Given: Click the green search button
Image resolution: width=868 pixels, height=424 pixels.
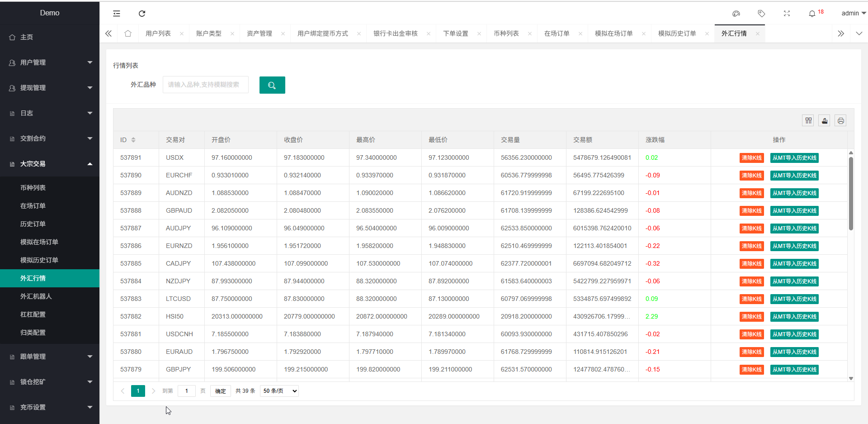Looking at the screenshot, I should pos(272,85).
